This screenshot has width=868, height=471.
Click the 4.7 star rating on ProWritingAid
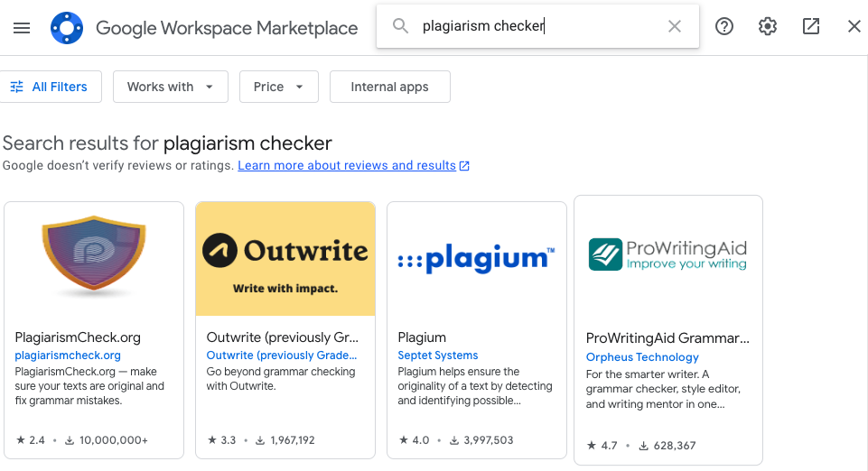(602, 446)
